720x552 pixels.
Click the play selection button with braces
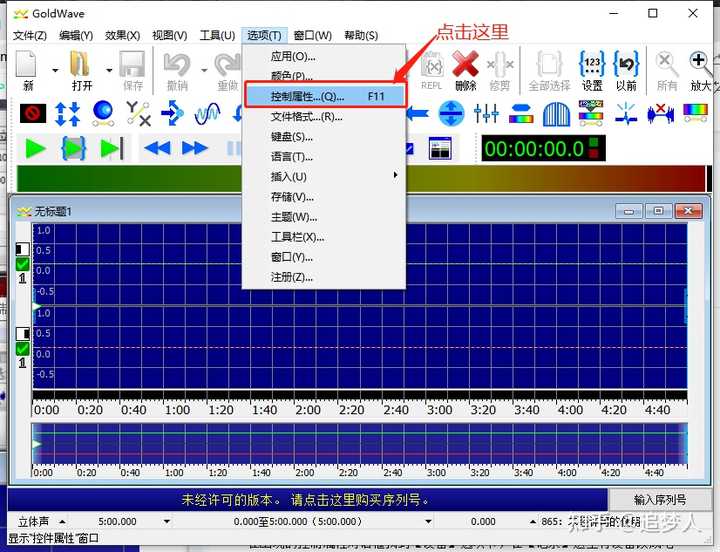click(73, 148)
